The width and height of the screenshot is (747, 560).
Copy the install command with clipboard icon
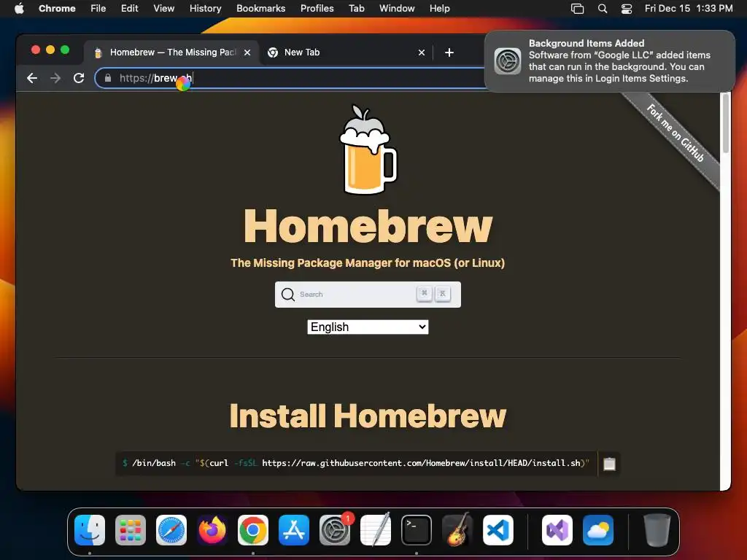point(609,464)
